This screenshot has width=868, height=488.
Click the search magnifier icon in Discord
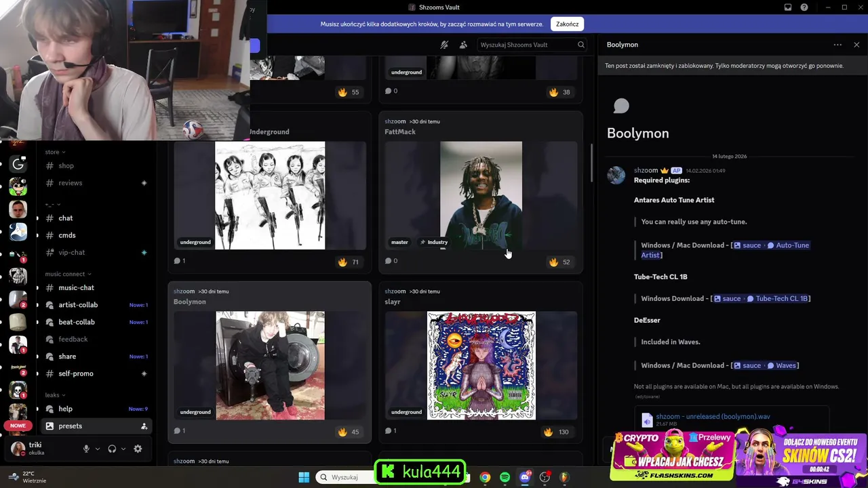pyautogui.click(x=581, y=45)
